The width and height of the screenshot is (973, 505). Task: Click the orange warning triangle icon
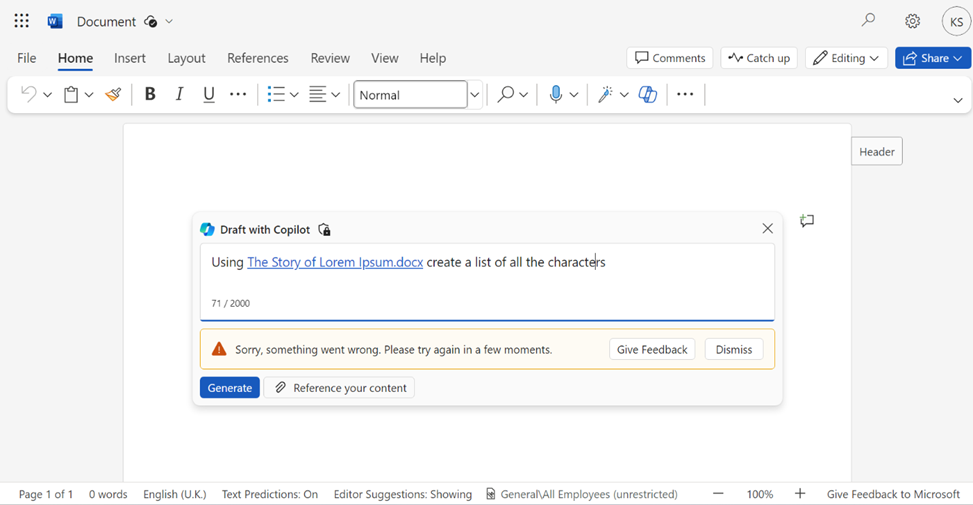[x=219, y=349]
